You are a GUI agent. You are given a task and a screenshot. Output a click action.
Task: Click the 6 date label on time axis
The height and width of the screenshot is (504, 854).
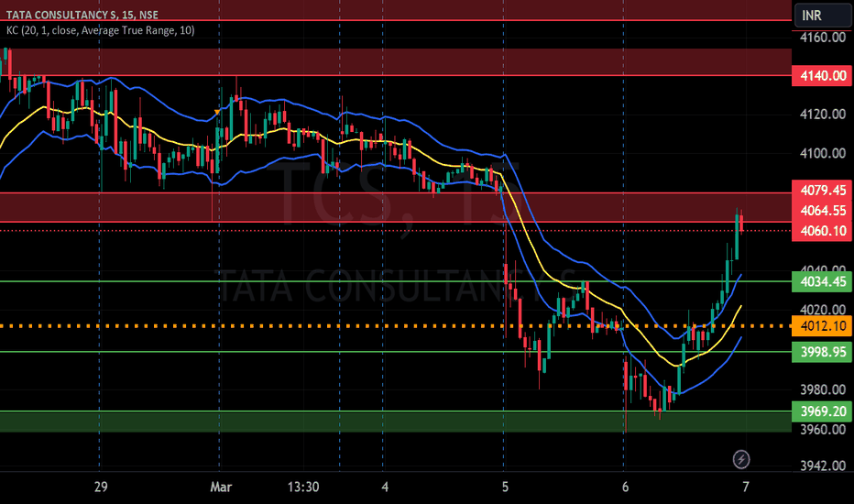[x=625, y=487]
